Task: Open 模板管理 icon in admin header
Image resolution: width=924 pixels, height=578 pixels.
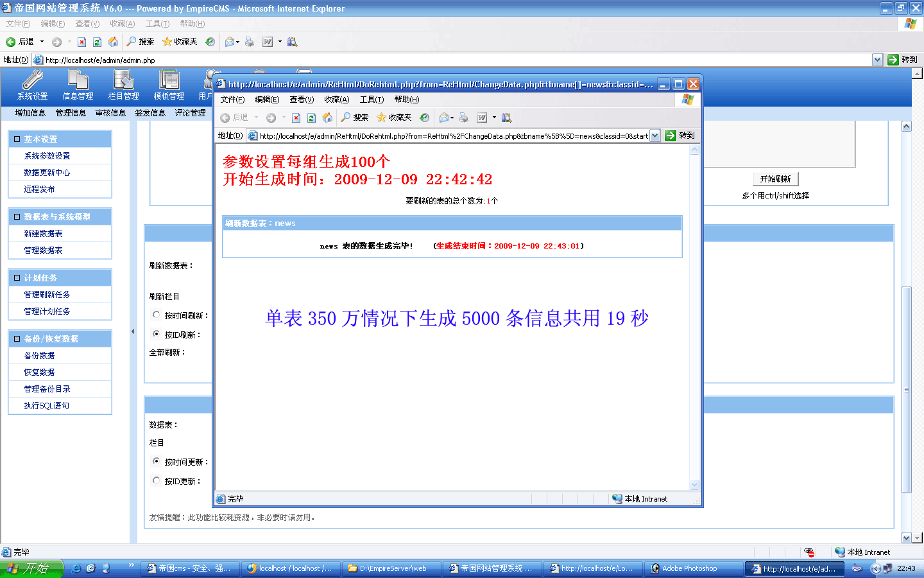Action: pyautogui.click(x=169, y=84)
